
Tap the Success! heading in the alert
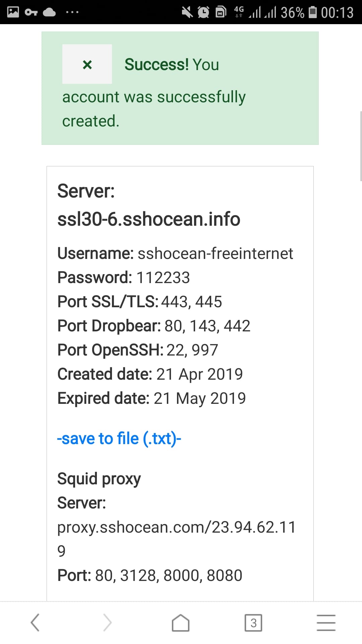[157, 64]
